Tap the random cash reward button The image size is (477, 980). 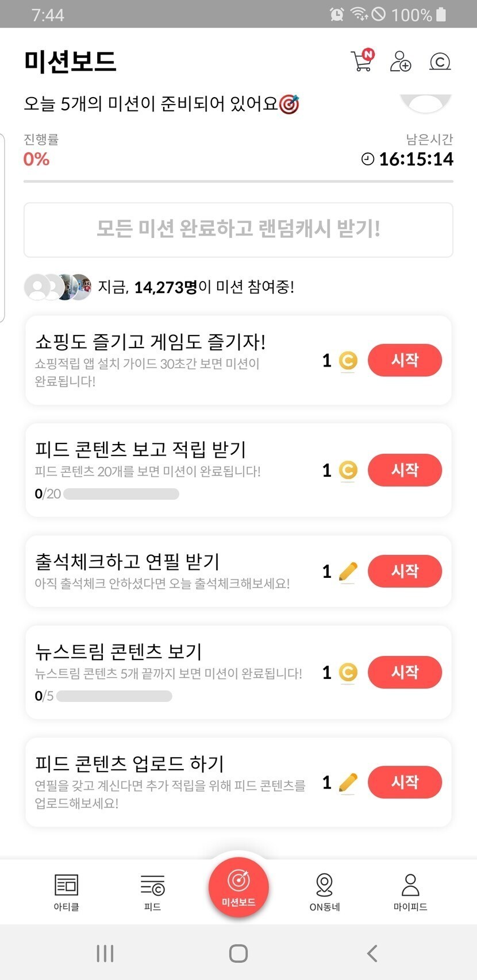click(238, 229)
